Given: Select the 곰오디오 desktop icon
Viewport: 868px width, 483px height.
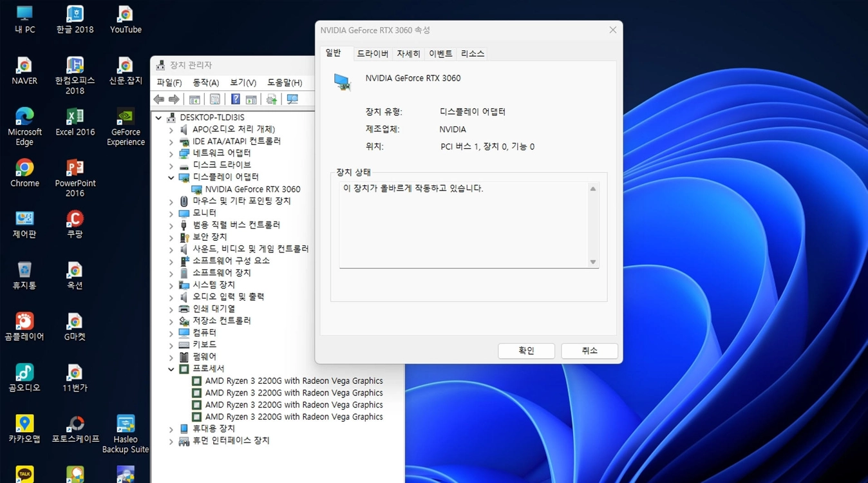Looking at the screenshot, I should pyautogui.click(x=24, y=377).
